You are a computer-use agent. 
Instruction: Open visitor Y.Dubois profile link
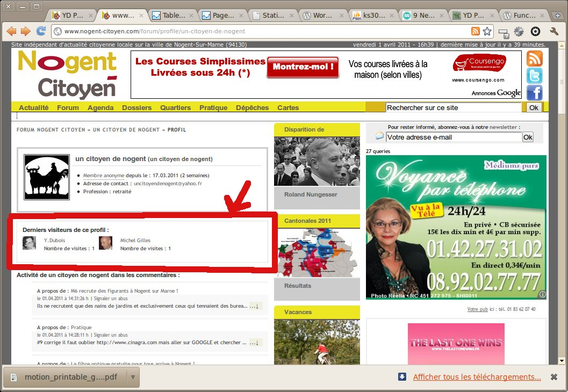click(x=54, y=241)
